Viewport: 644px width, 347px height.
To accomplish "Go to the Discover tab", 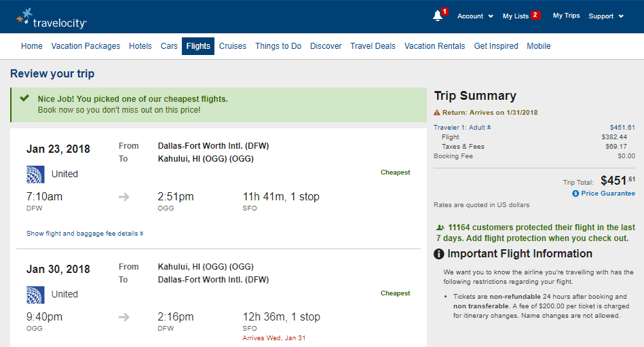I will tap(326, 46).
